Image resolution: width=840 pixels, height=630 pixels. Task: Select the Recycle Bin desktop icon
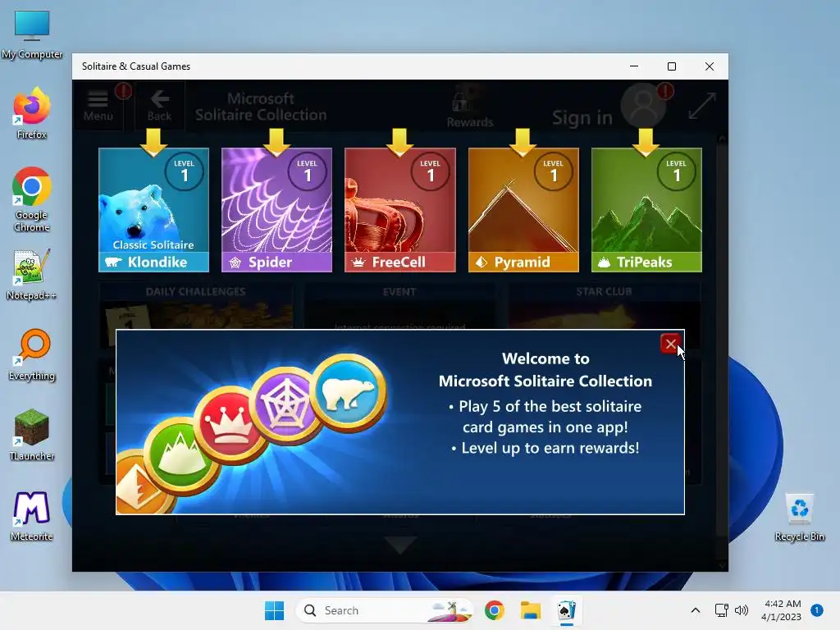(799, 517)
